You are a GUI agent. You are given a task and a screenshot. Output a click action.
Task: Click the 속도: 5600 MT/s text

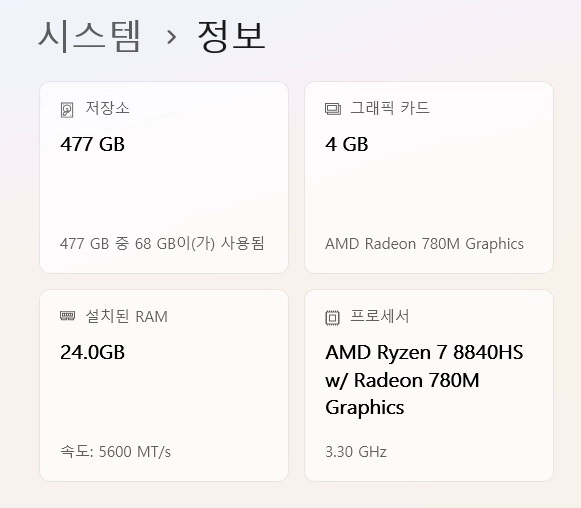(x=116, y=452)
